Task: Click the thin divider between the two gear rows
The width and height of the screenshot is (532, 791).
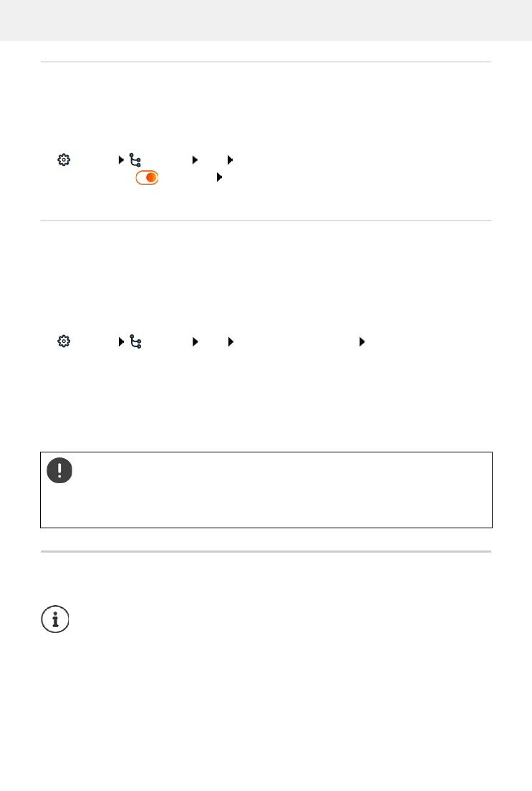Action: click(266, 221)
